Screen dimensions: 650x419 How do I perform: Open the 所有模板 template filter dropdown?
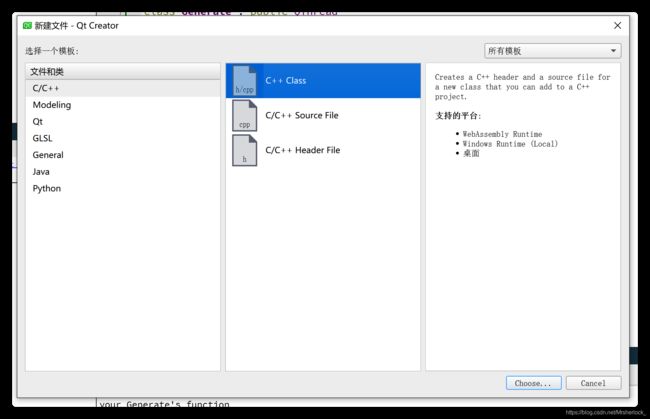point(553,51)
